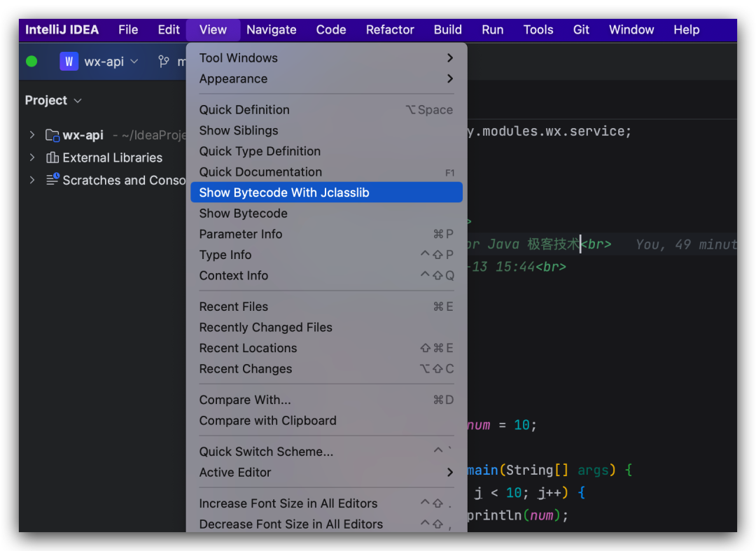The image size is (756, 551).
Task: Select Compare with Clipboard
Action: click(267, 421)
